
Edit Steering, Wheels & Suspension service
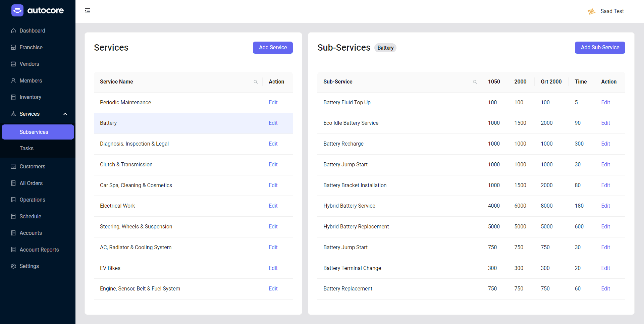click(273, 226)
